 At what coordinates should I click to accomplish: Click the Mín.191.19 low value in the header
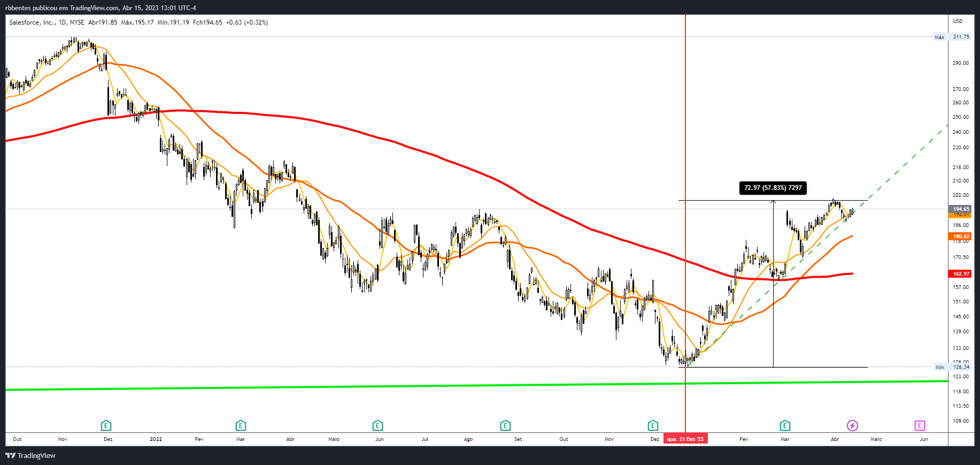click(173, 22)
